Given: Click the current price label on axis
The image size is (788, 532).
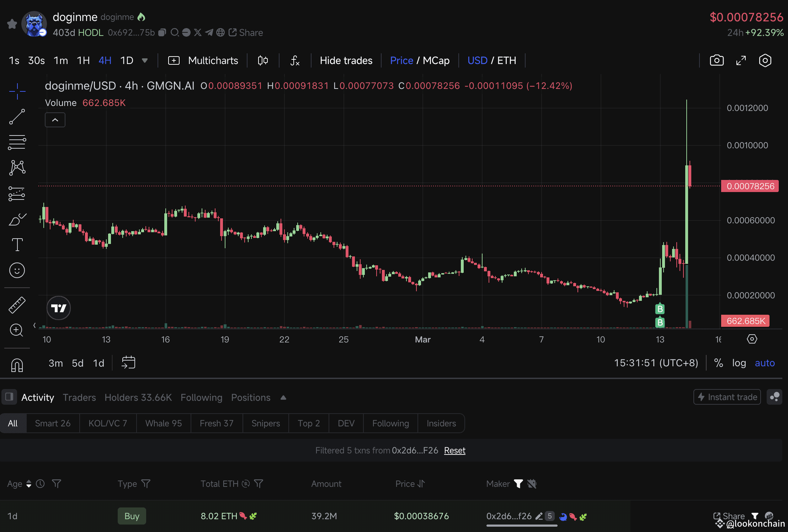Looking at the screenshot, I should pyautogui.click(x=750, y=186).
